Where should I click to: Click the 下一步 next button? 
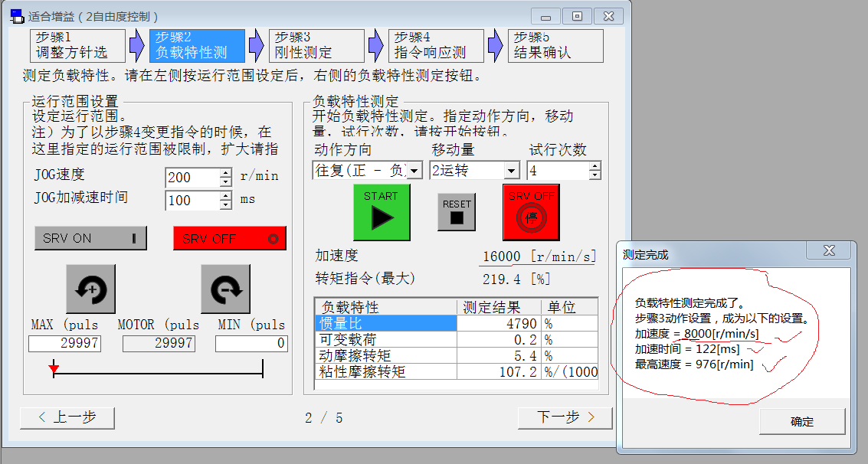pyautogui.click(x=565, y=417)
